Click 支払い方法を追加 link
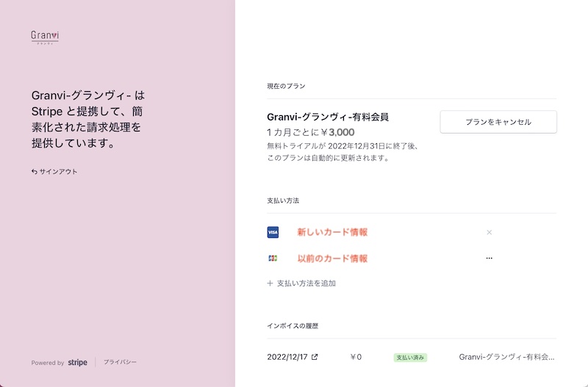 306,283
